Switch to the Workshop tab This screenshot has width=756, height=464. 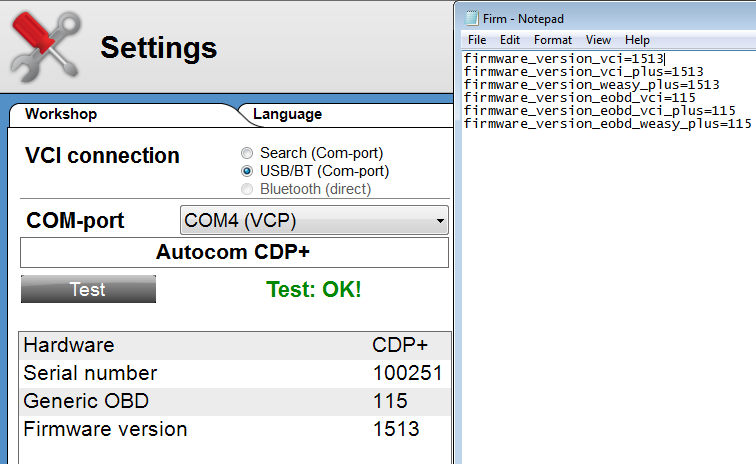[x=61, y=114]
